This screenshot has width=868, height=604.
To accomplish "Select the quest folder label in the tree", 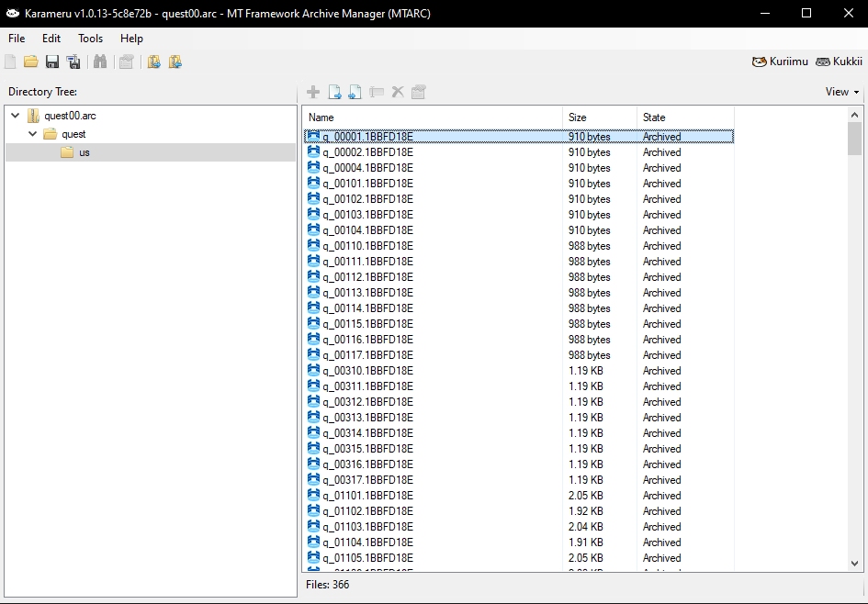I will pos(73,134).
